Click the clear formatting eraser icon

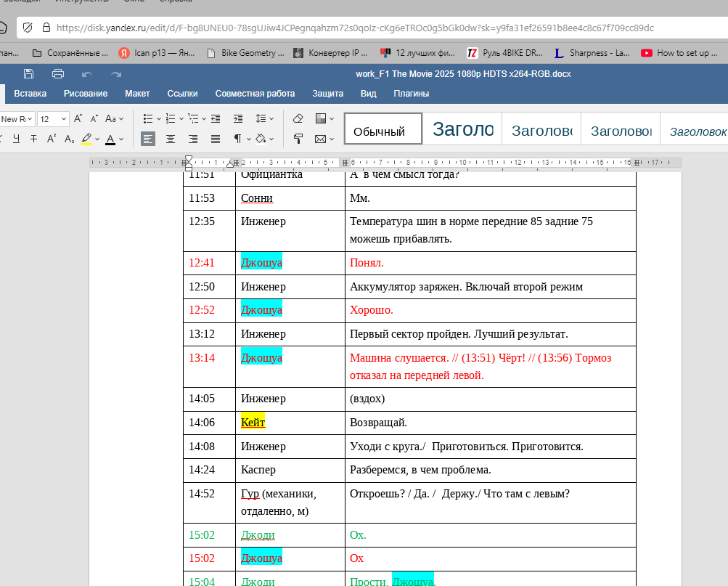coord(298,118)
